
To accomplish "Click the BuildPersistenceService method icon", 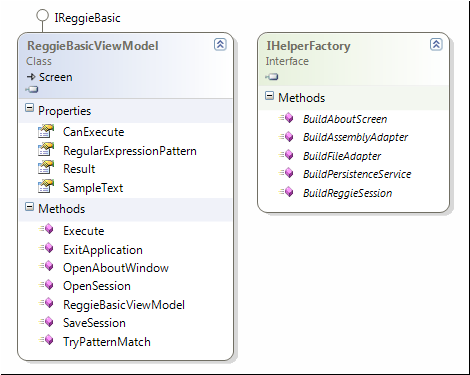I will (286, 173).
